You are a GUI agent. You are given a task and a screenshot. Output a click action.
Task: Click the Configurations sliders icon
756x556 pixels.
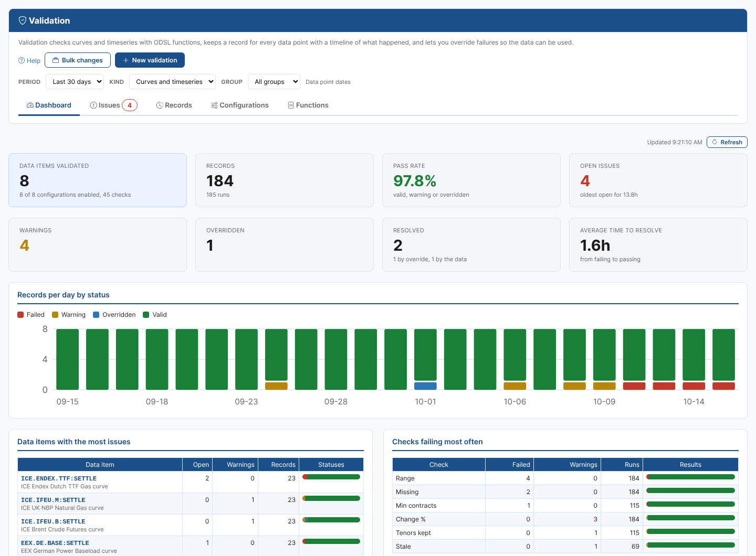tap(214, 105)
